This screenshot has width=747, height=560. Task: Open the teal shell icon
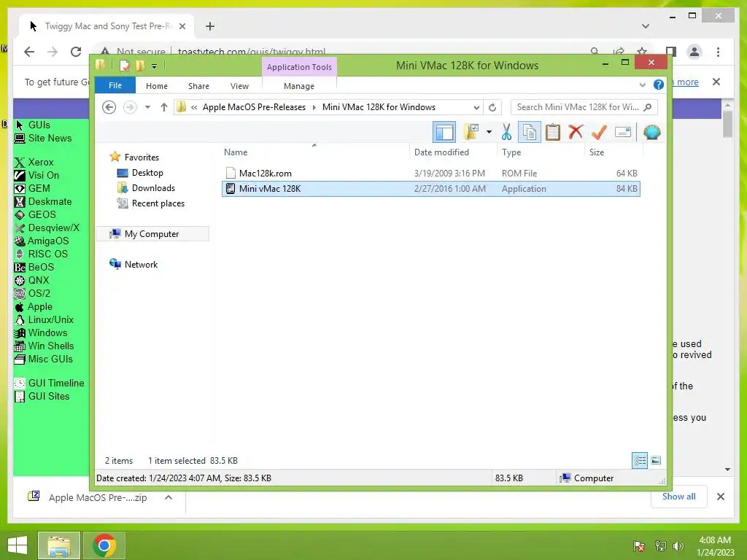tap(651, 132)
